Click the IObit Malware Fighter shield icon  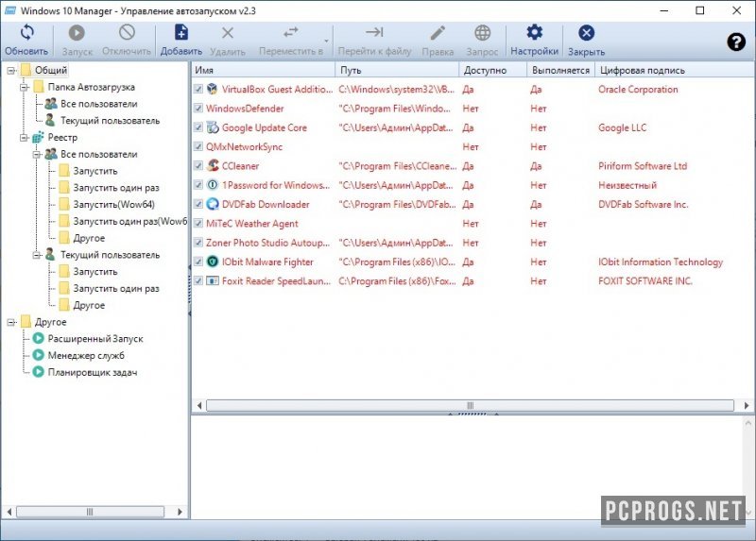click(x=212, y=262)
